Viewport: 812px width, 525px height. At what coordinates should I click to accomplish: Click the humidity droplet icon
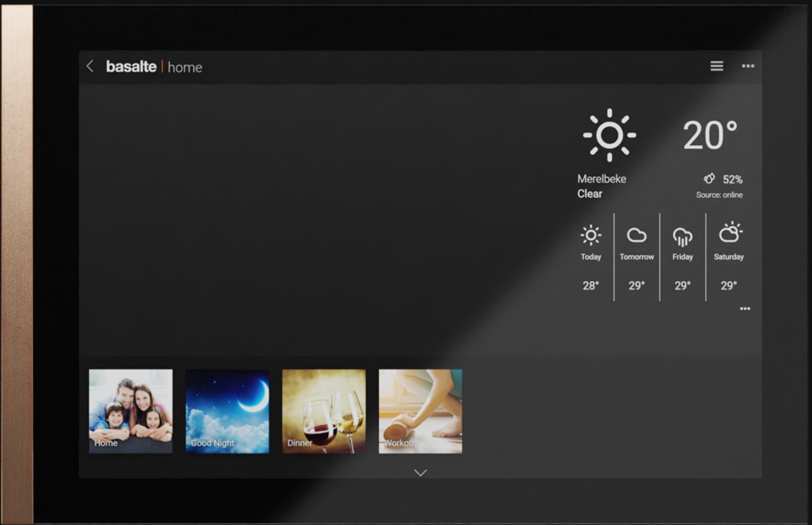coord(709,178)
